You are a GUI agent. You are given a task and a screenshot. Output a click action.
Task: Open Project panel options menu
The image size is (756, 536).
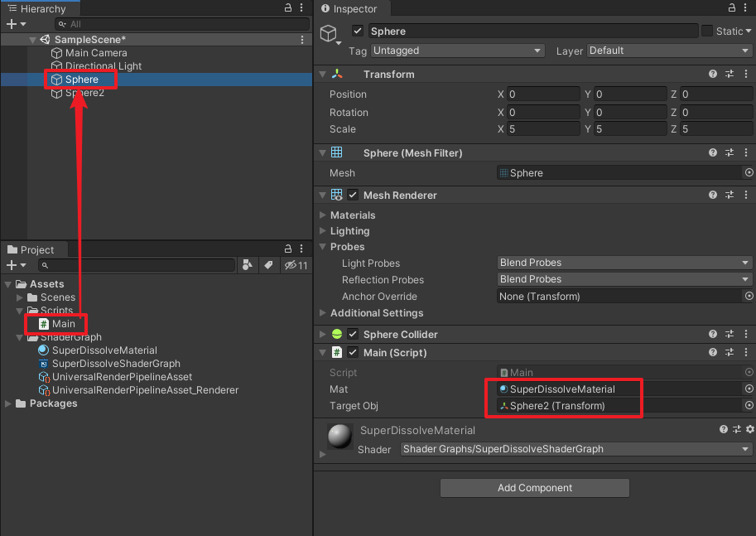tap(302, 249)
